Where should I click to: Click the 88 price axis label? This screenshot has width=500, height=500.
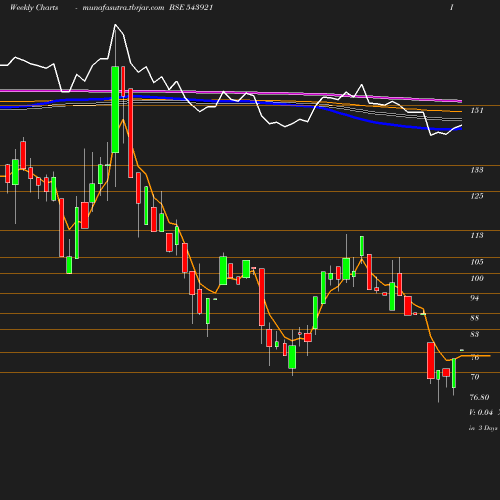pyautogui.click(x=474, y=318)
